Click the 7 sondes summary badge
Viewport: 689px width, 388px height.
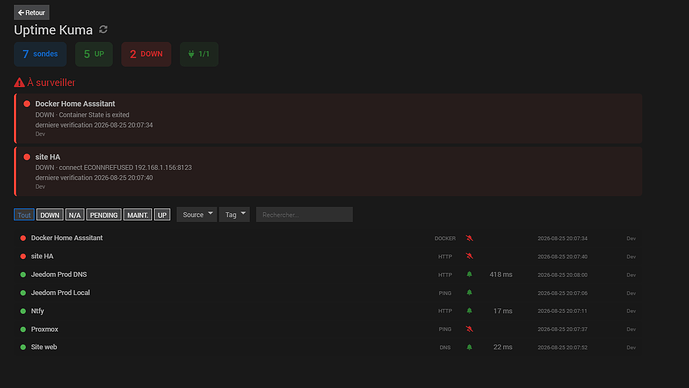(x=40, y=54)
